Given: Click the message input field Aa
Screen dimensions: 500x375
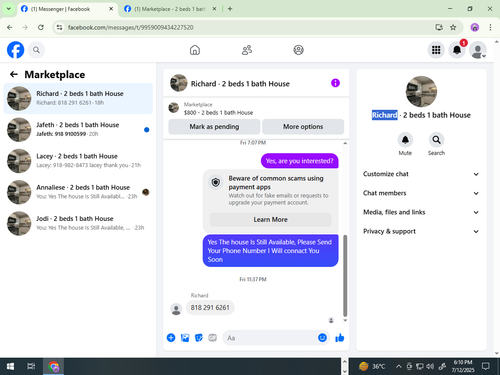Looking at the screenshot, I should point(270,338).
